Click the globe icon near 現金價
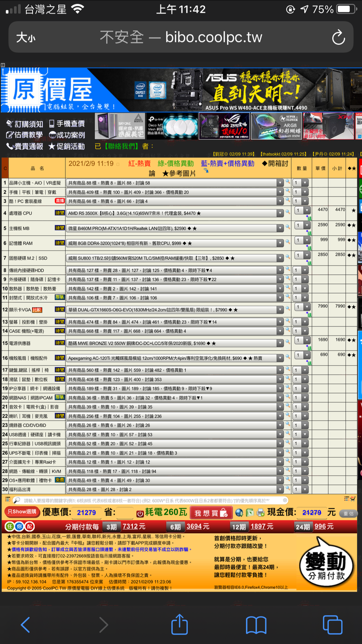The width and height of the screenshot is (362, 644). click(x=239, y=513)
